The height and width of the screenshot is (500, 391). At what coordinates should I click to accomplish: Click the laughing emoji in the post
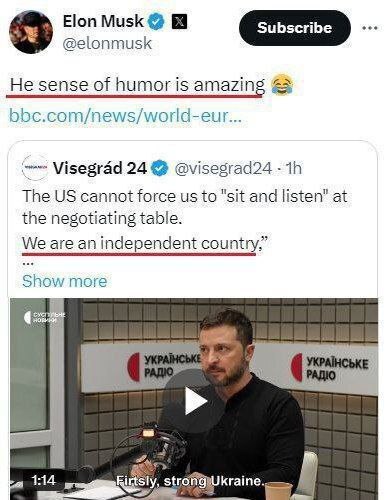pyautogui.click(x=282, y=85)
